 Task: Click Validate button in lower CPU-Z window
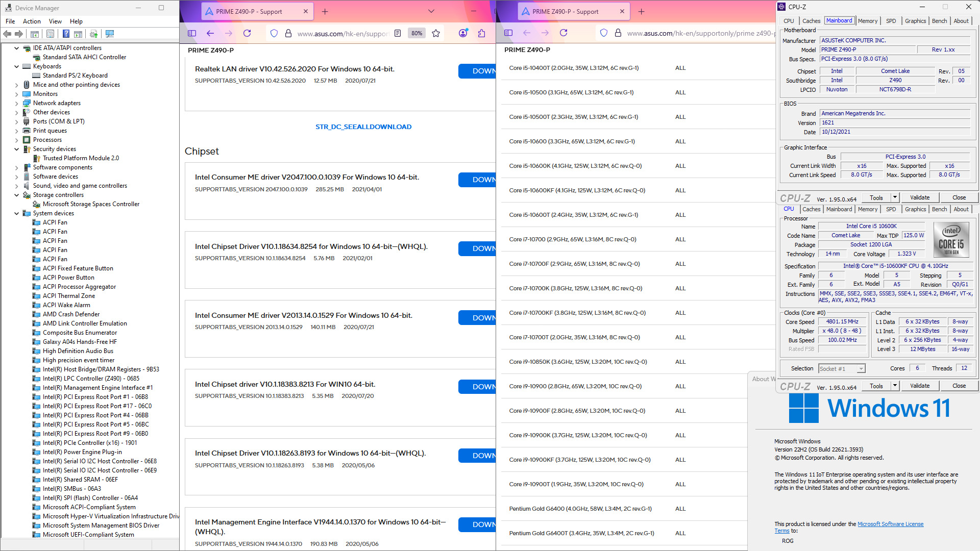[919, 386]
